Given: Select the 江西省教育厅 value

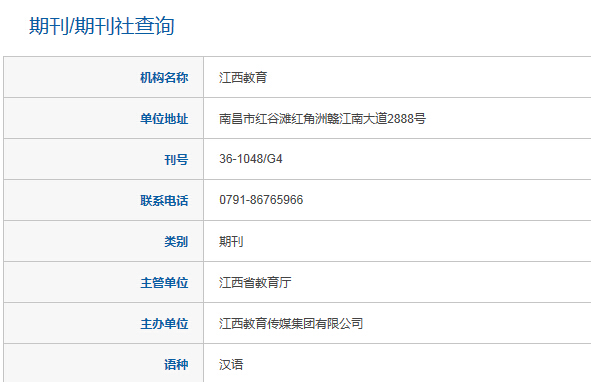Looking at the screenshot, I should click(x=255, y=282).
